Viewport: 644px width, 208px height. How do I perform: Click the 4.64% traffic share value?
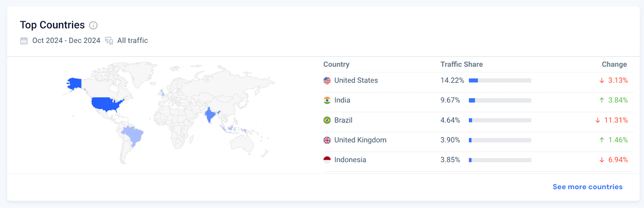pyautogui.click(x=450, y=120)
